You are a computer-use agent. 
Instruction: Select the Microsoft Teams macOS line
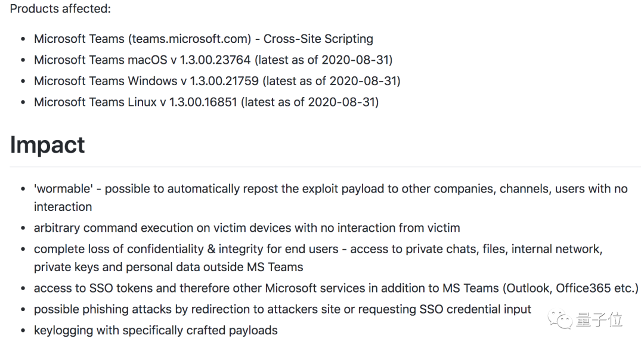coord(213,60)
